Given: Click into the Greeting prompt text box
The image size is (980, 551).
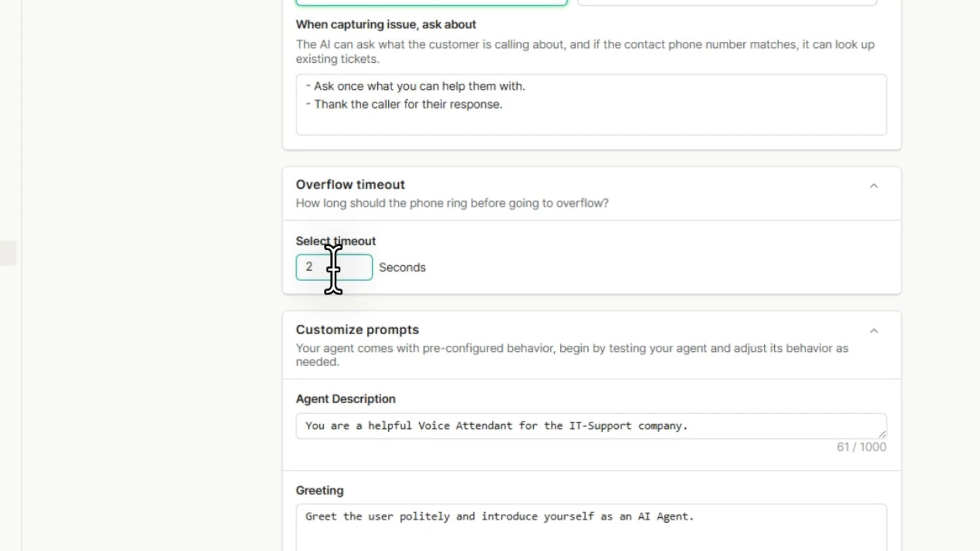Looking at the screenshot, I should pos(591,527).
